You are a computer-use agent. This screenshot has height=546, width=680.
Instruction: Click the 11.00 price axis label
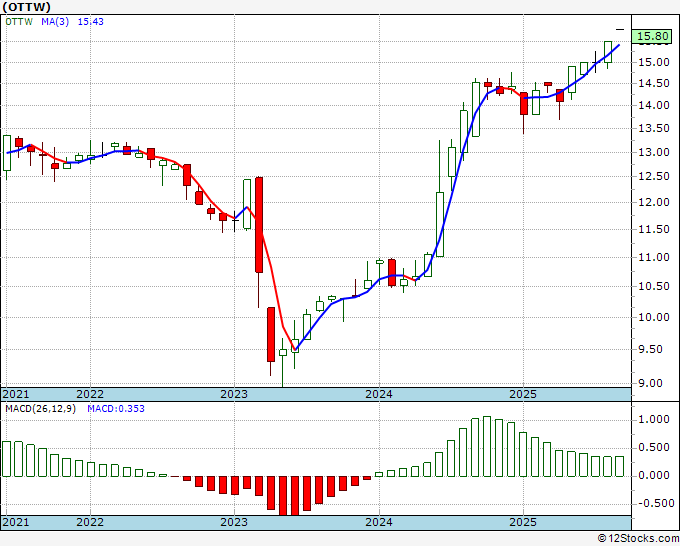click(x=654, y=258)
